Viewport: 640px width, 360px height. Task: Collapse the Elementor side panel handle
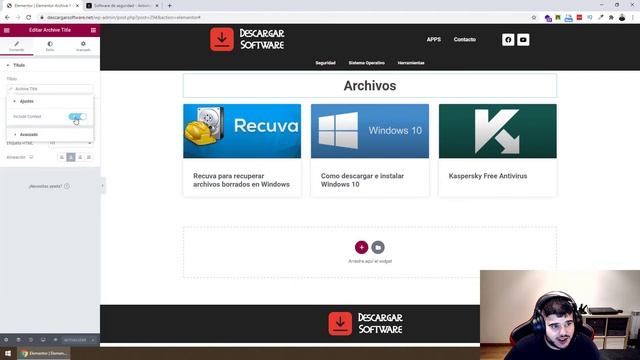coord(102,186)
